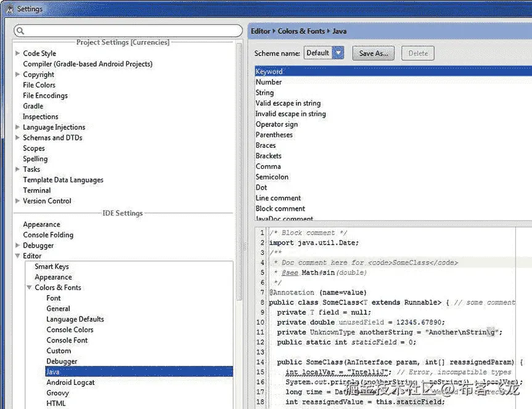Select Block comment attribute
This screenshot has width=532, height=409.
point(280,208)
